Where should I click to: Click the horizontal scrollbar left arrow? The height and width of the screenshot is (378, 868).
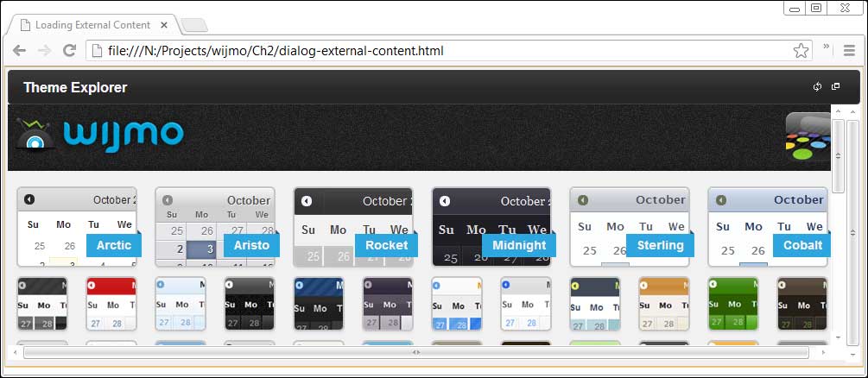(15, 352)
